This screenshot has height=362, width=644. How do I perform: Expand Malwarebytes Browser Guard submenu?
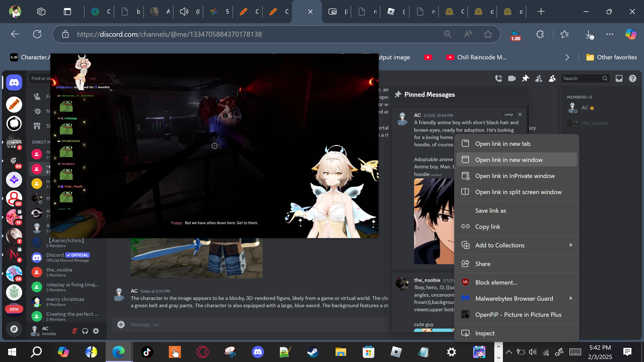(x=516, y=298)
